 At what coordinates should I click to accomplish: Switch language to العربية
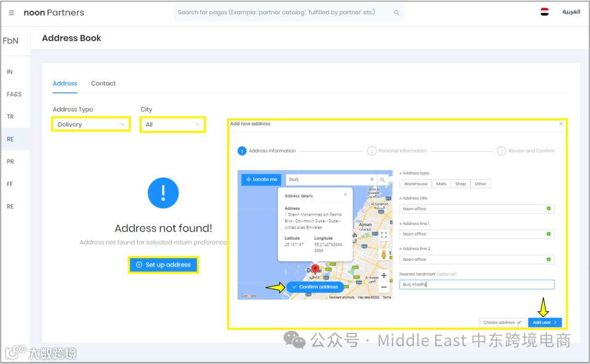(571, 11)
